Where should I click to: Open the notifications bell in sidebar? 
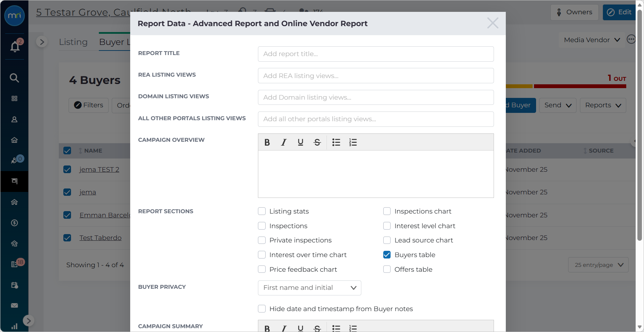(x=15, y=46)
